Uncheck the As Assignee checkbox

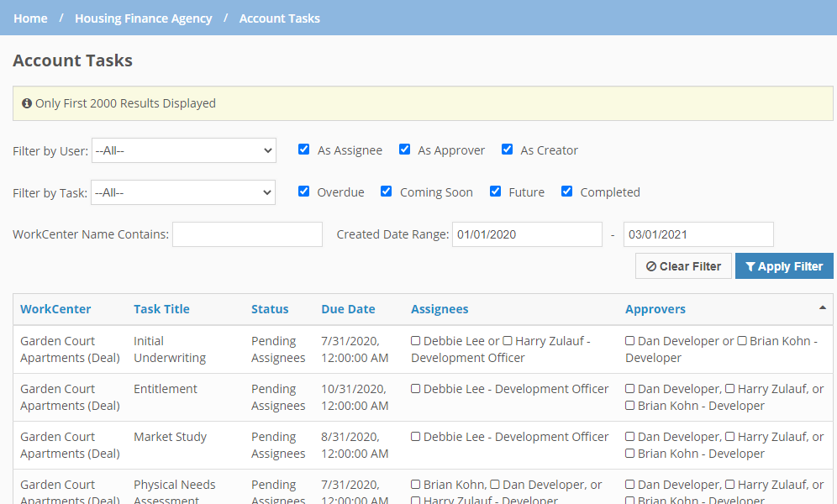click(304, 150)
